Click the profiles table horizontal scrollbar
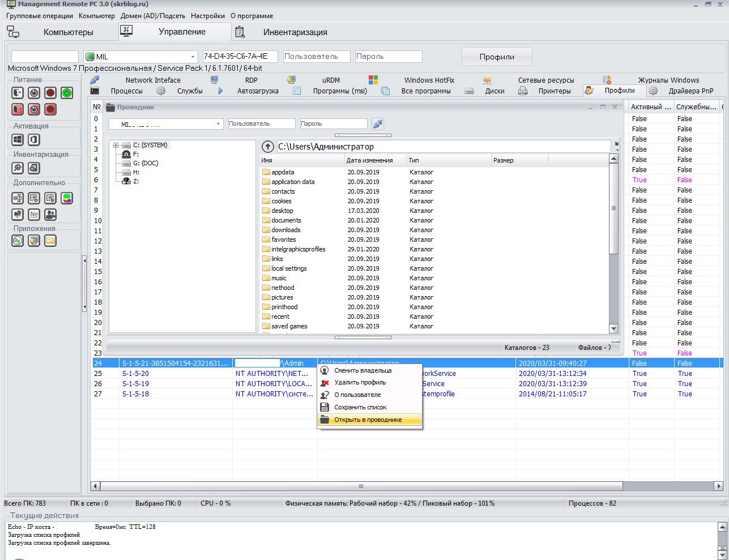This screenshot has height=560, width=729. tap(361, 486)
